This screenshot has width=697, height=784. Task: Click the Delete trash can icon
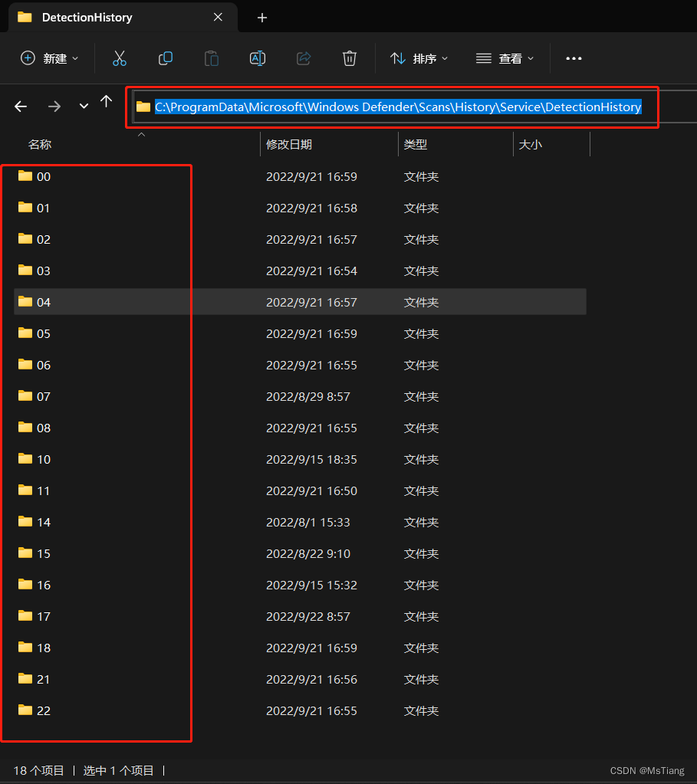(350, 58)
